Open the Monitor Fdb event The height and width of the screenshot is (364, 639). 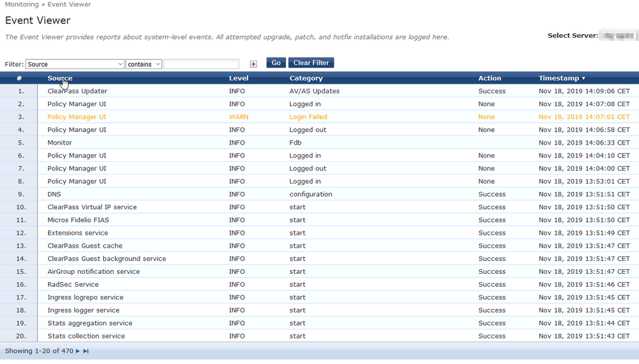point(320,143)
